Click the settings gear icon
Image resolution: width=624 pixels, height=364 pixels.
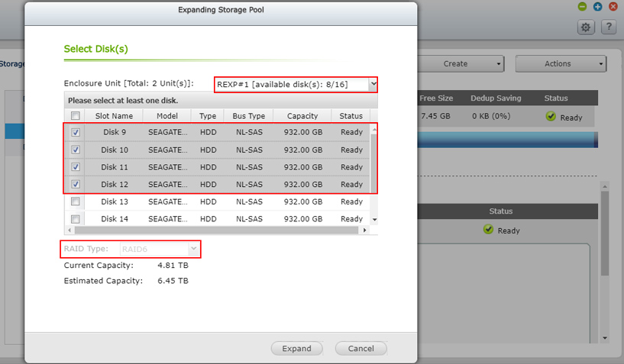(586, 27)
